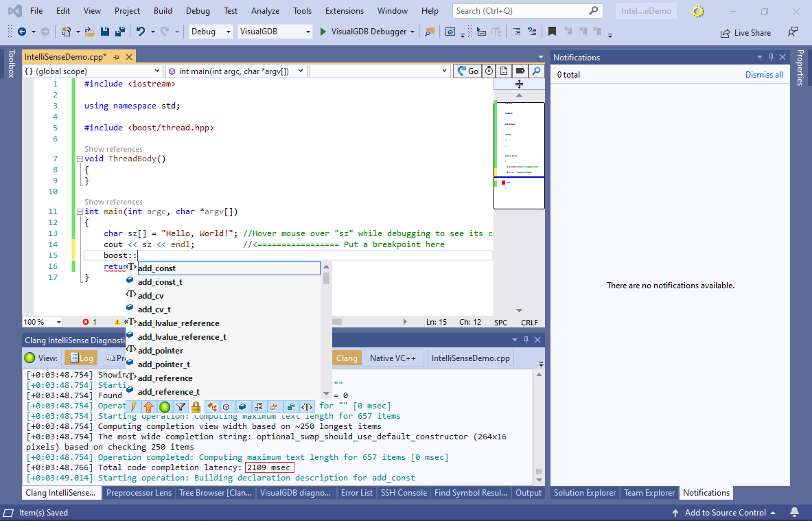Click the Save All icon
This screenshot has height=521, width=812.
120,32
